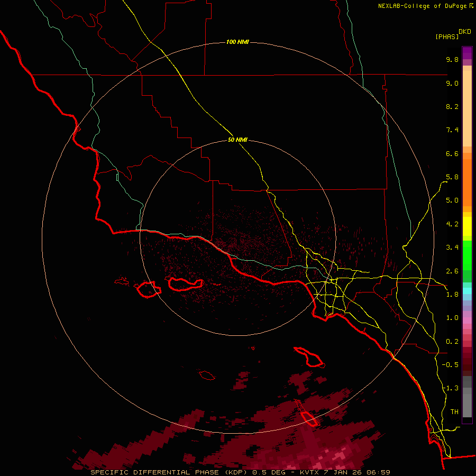Viewport: 476px width, 476px height.
Task: Click the -1.3 color scale value
Action: point(450,388)
